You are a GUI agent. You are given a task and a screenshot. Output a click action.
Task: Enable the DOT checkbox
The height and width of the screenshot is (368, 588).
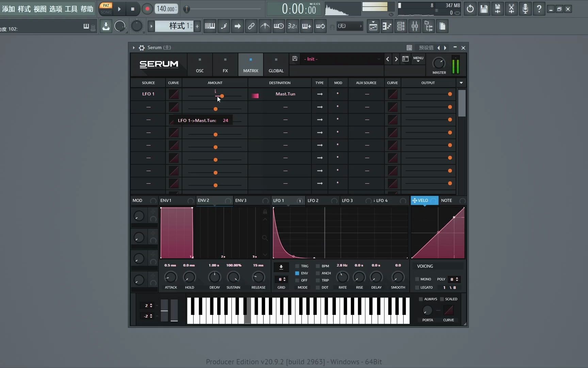[x=318, y=288]
